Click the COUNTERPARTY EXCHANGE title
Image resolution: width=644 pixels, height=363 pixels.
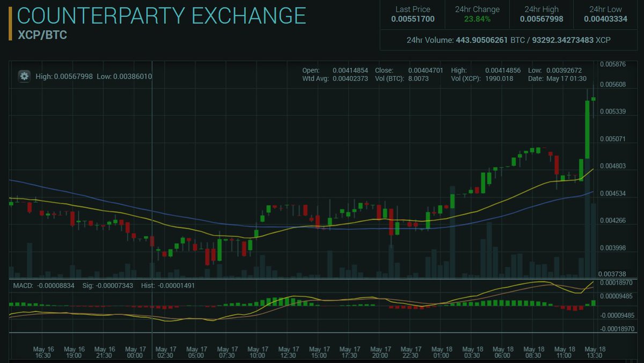(162, 16)
